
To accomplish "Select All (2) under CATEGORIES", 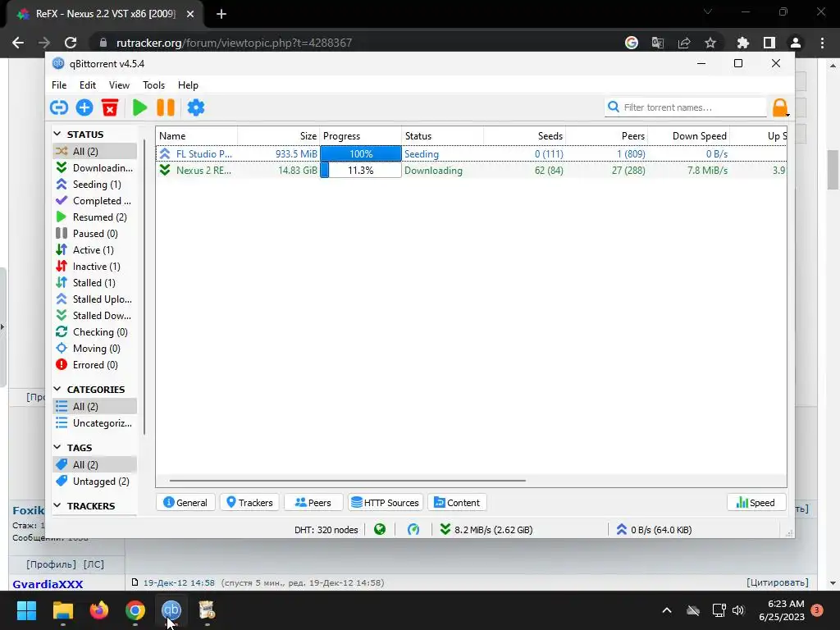I will pos(95,407).
